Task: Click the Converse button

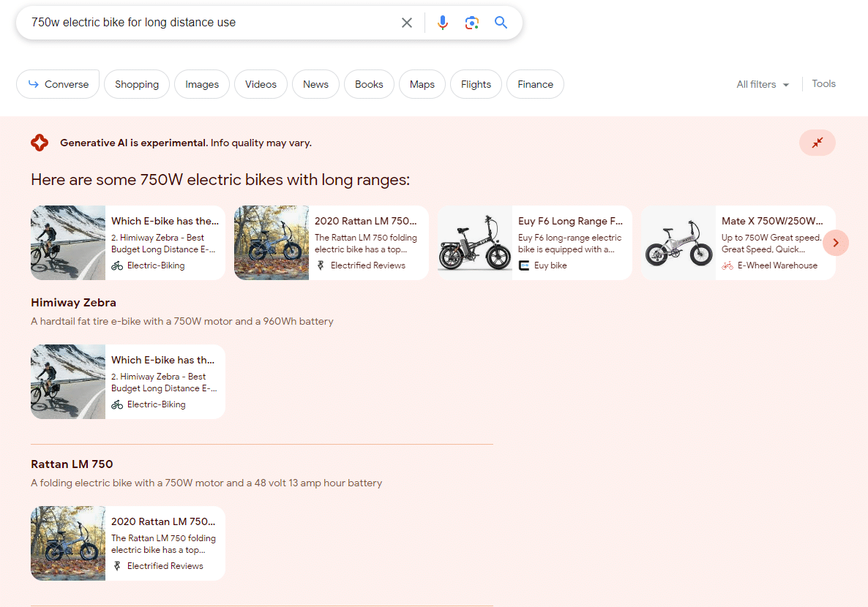Action: coord(58,84)
